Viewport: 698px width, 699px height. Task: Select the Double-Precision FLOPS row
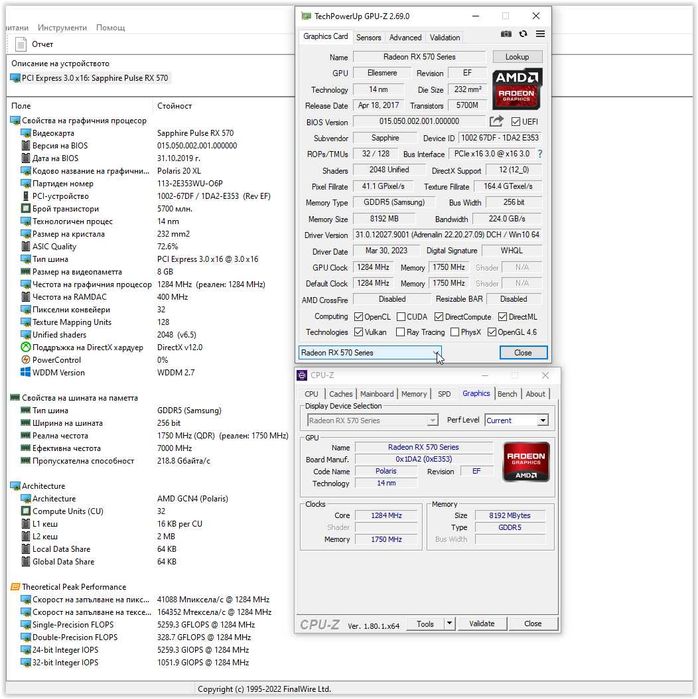[135, 637]
